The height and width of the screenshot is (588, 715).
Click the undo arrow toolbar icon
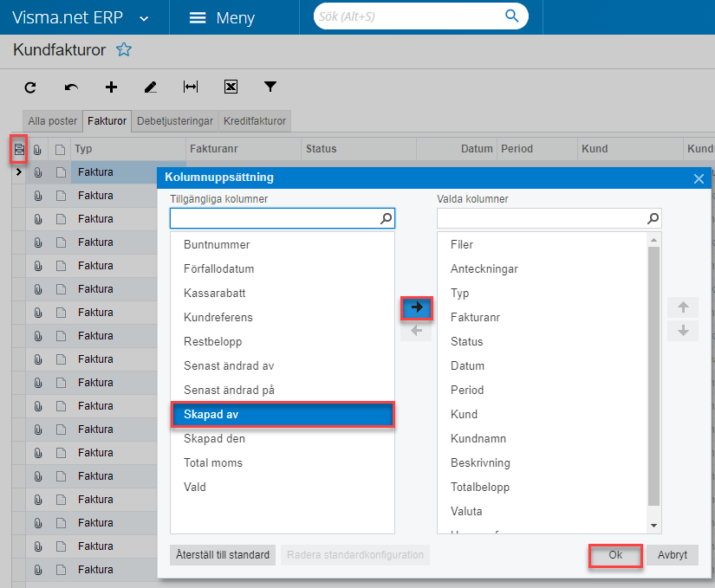71,87
